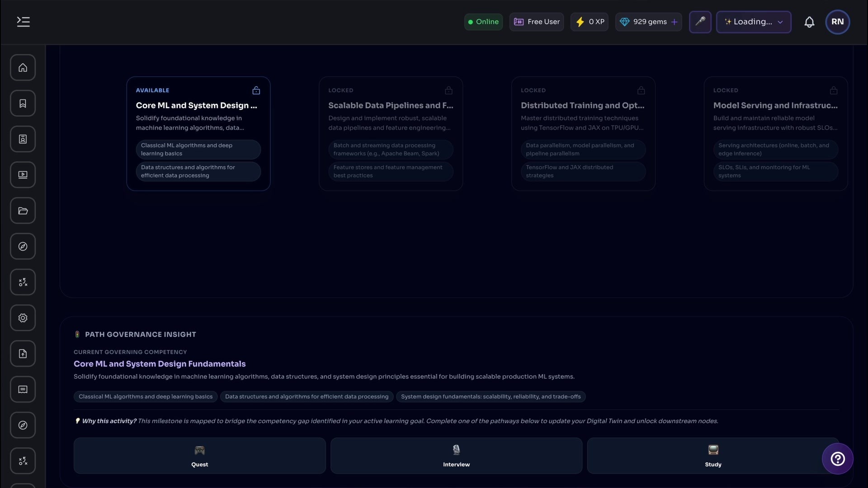Image resolution: width=868 pixels, height=488 pixels.
Task: Add gems with the plus button
Action: pyautogui.click(x=674, y=22)
